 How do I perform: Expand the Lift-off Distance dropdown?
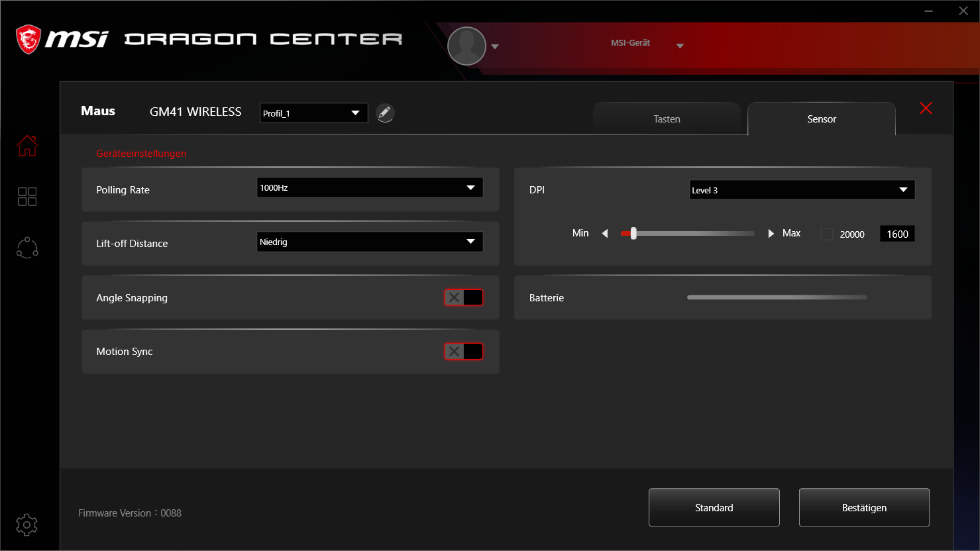tap(370, 242)
